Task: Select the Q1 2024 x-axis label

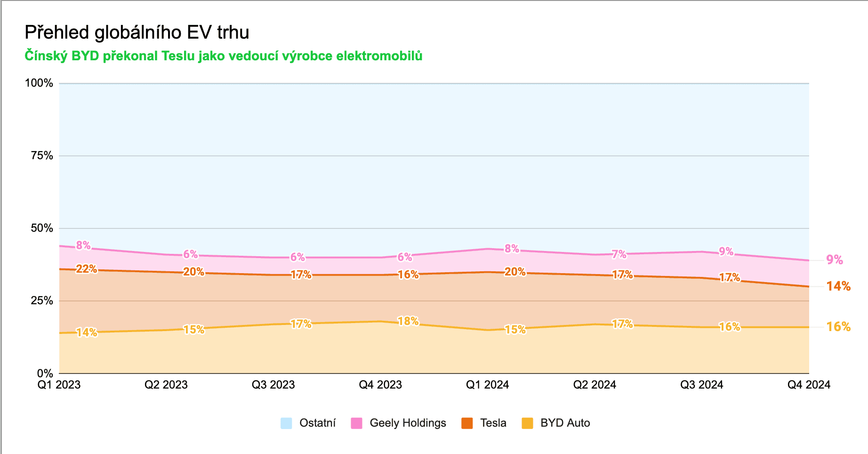Action: coord(487,385)
